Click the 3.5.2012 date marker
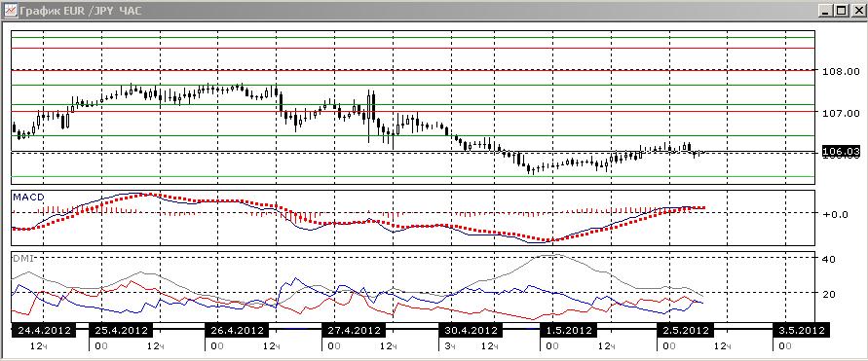The image size is (868, 361). pos(801,330)
